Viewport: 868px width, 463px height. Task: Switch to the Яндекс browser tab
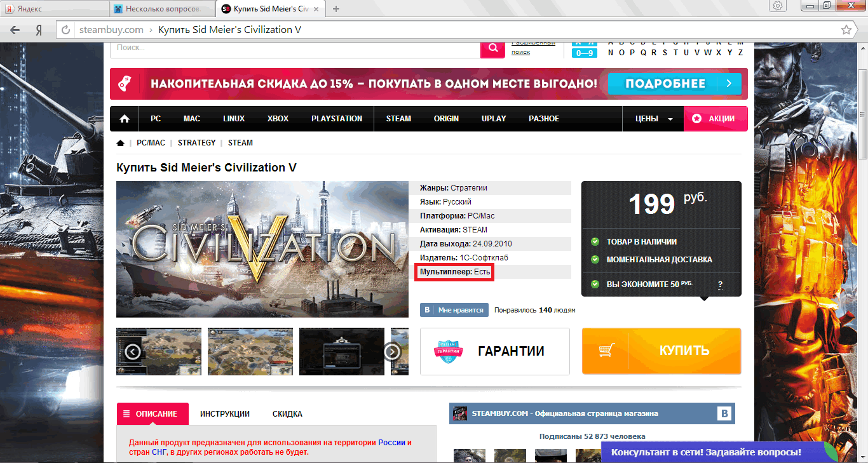click(53, 9)
